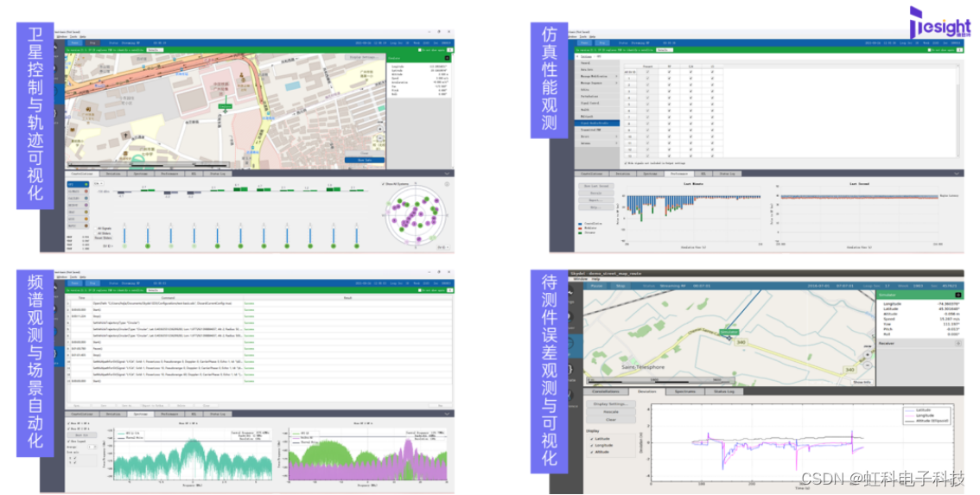This screenshot has width=980, height=495.
Task: Open the help circle icon beside the sky plot
Action: tap(447, 184)
